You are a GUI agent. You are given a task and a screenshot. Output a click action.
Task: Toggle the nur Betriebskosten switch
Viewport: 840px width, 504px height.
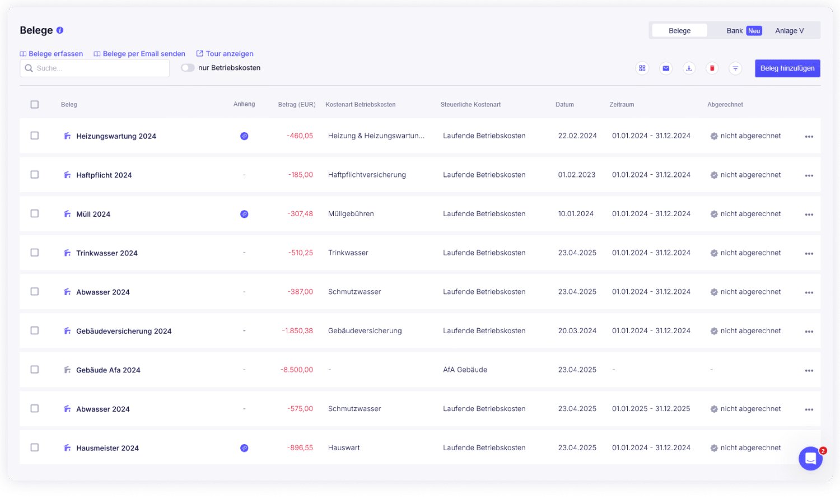[188, 68]
